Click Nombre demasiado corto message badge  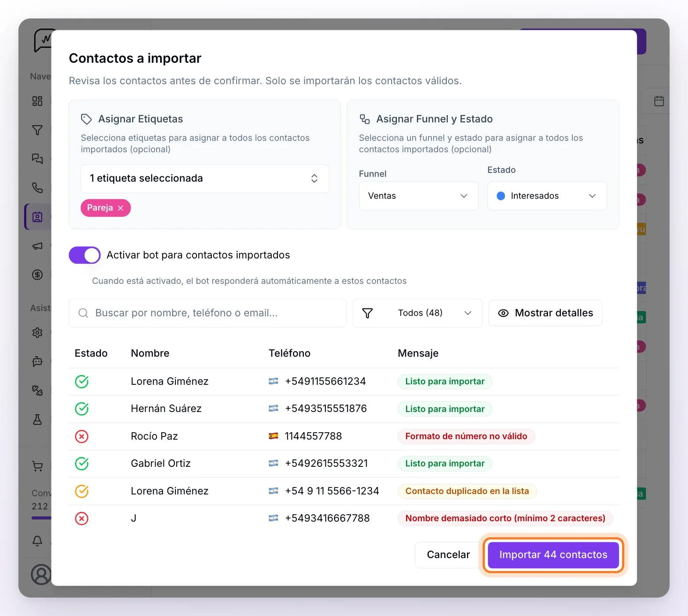pos(505,518)
